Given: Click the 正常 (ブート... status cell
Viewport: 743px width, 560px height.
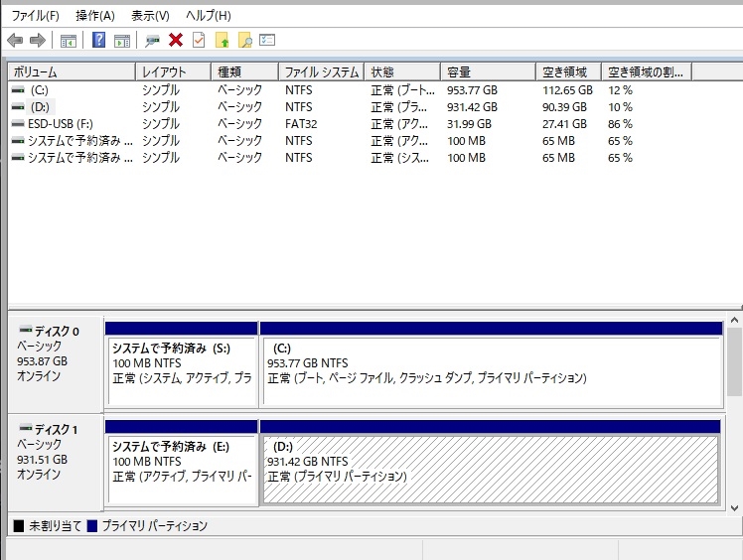Looking at the screenshot, I should [x=402, y=90].
